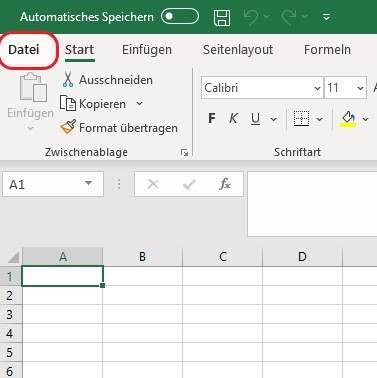
Task: Select column C header
Action: pyautogui.click(x=223, y=257)
